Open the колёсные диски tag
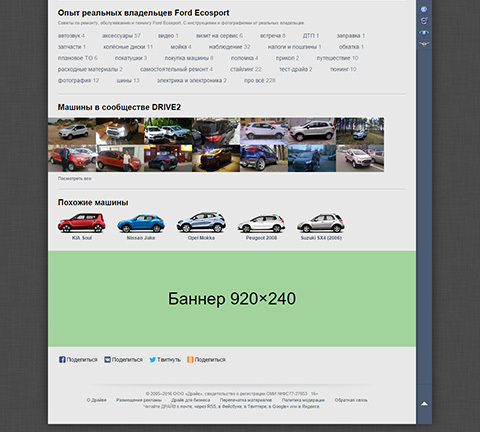The width and height of the screenshot is (480, 432). 128,47
